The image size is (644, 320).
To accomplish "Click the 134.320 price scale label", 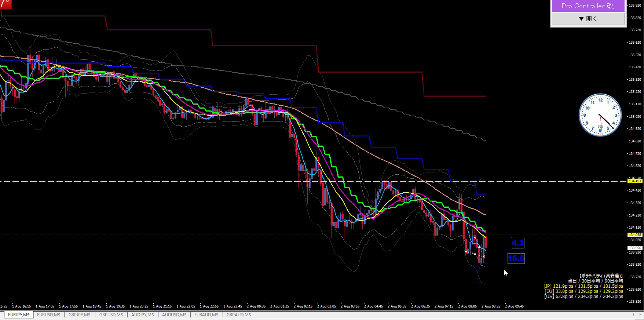I will (635, 203).
